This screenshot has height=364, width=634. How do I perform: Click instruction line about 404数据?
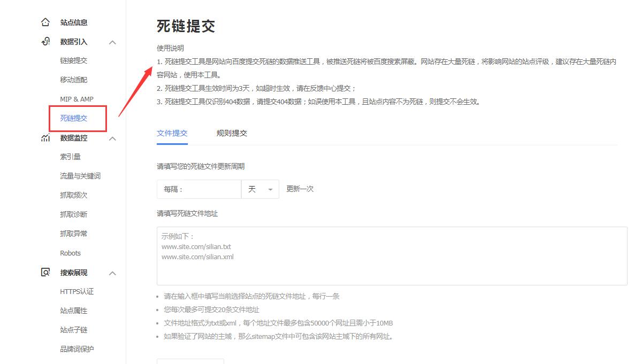tap(319, 102)
